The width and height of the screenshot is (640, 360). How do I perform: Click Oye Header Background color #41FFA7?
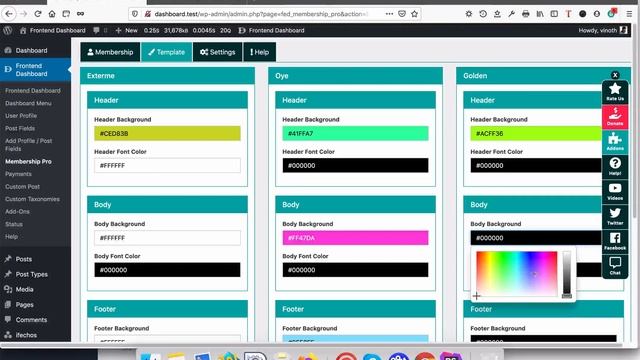tap(356, 133)
